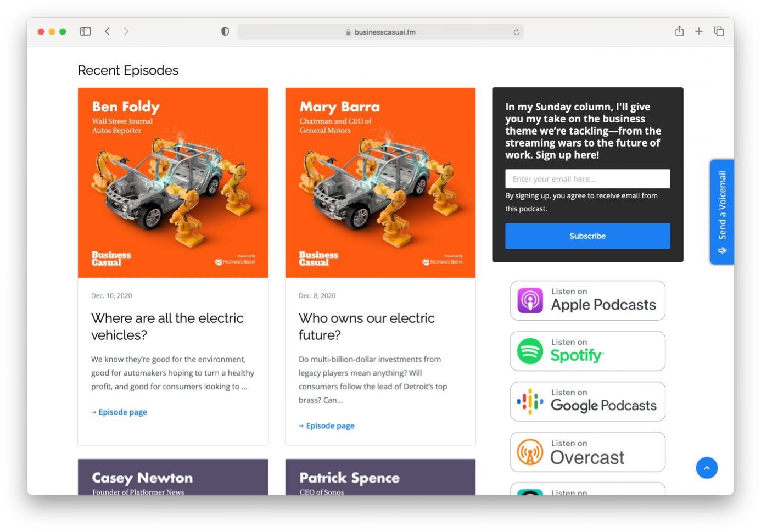Listen on Google Podcasts button
761x532 pixels.
(x=587, y=401)
